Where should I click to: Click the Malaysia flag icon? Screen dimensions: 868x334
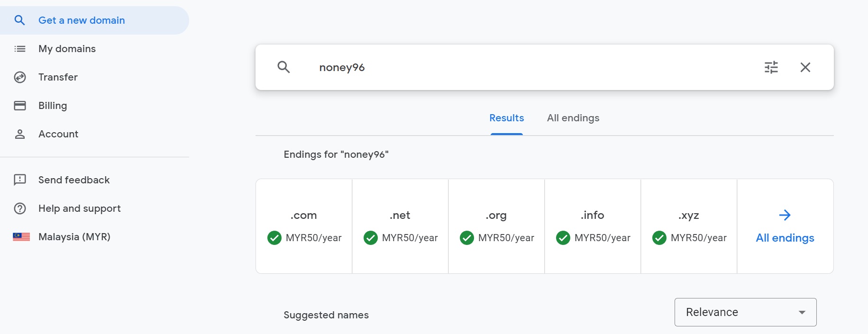click(x=21, y=237)
